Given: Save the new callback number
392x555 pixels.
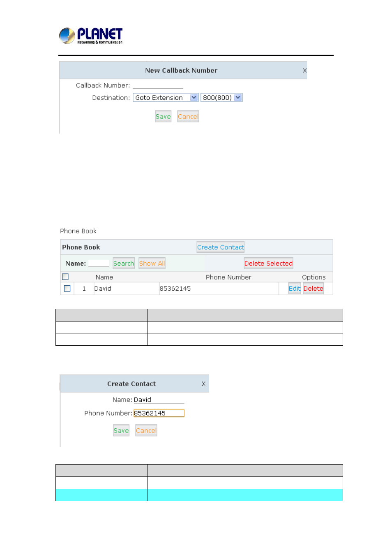Looking at the screenshot, I should coord(163,116).
